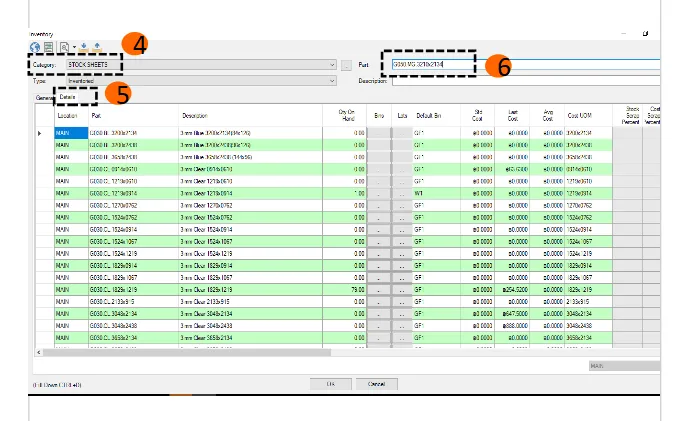This screenshot has height=421, width=677.
Task: Click the OK button
Action: (331, 384)
